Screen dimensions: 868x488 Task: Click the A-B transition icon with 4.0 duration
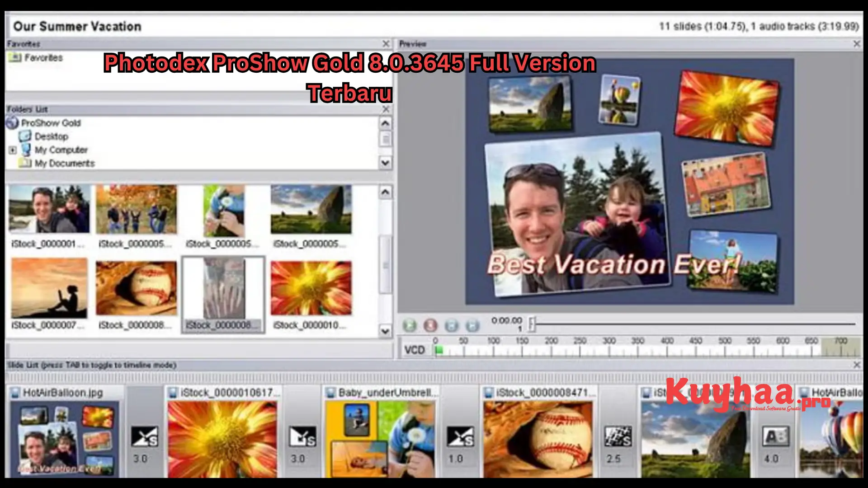point(776,436)
